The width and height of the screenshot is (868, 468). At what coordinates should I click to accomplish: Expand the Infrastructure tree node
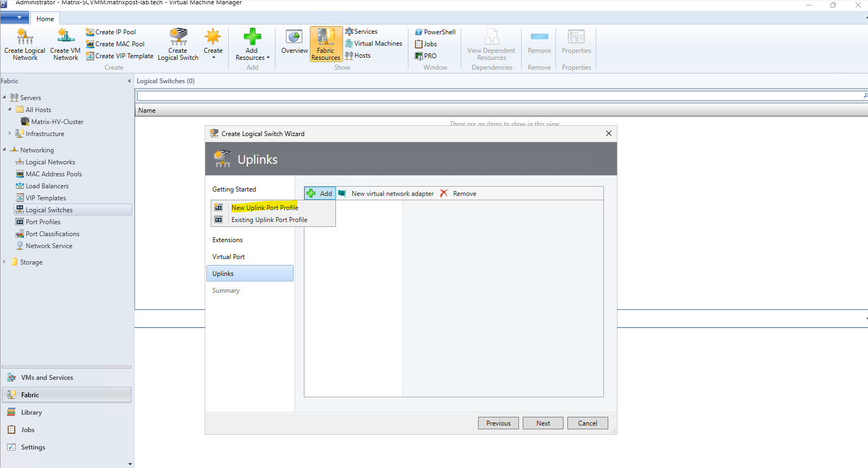(10, 133)
